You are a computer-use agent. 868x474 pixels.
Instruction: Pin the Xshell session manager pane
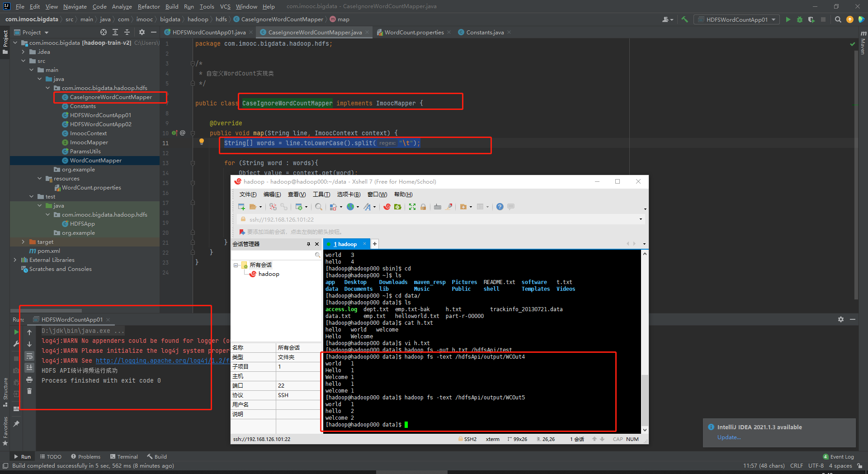(309, 244)
